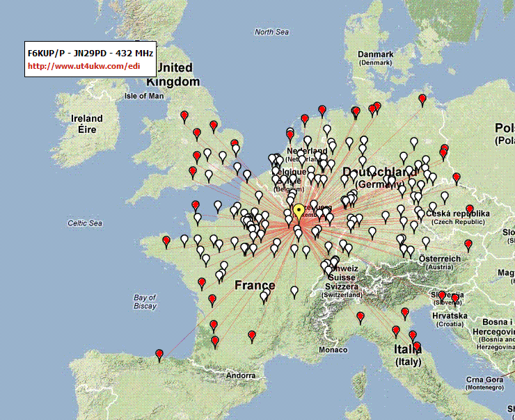Select the red marker in northwest Italy
The width and height of the screenshot is (515, 420).
point(360,318)
